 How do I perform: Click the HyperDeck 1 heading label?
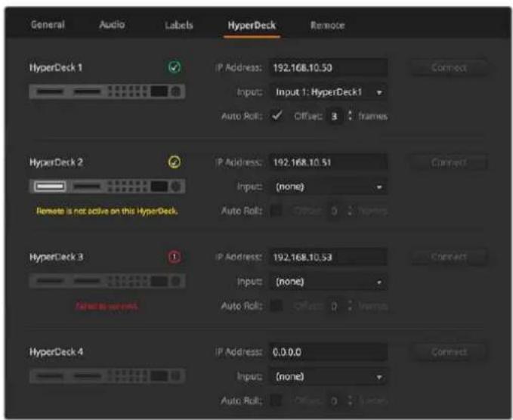pyautogui.click(x=56, y=68)
